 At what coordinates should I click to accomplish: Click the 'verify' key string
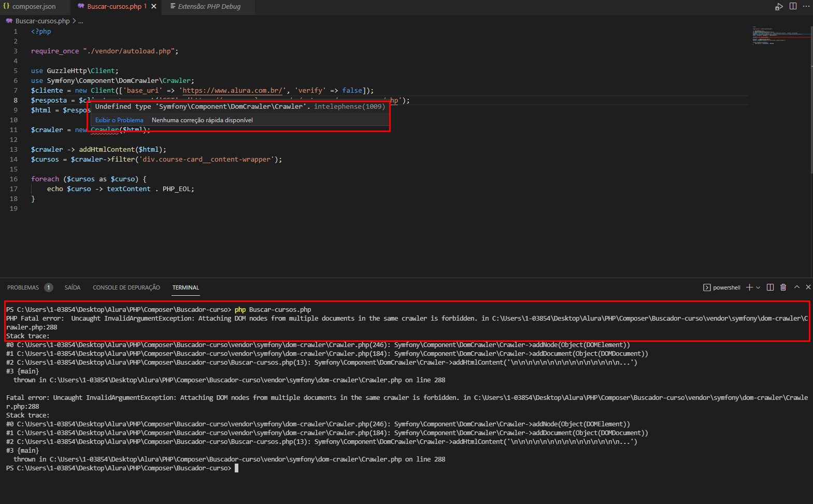pos(310,91)
